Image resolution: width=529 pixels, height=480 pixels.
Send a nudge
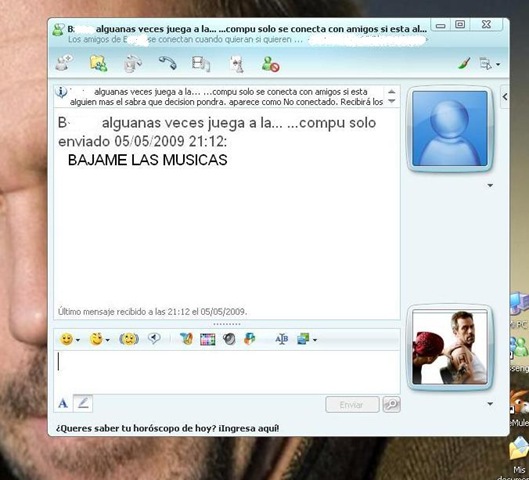pyautogui.click(x=129, y=339)
